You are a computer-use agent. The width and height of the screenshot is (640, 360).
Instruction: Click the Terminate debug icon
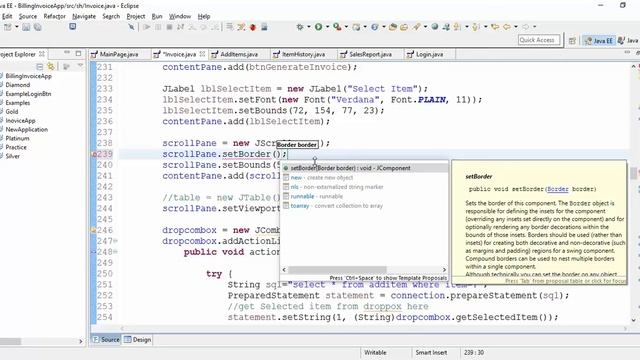(x=169, y=27)
